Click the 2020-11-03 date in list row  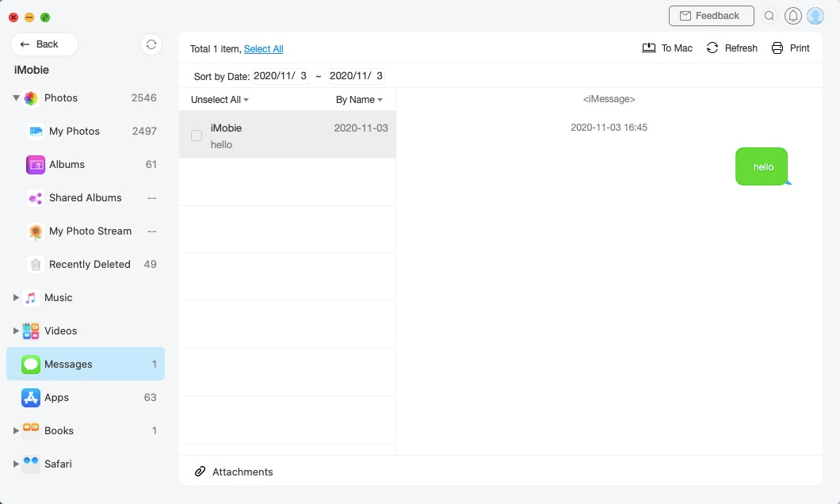pyautogui.click(x=361, y=128)
